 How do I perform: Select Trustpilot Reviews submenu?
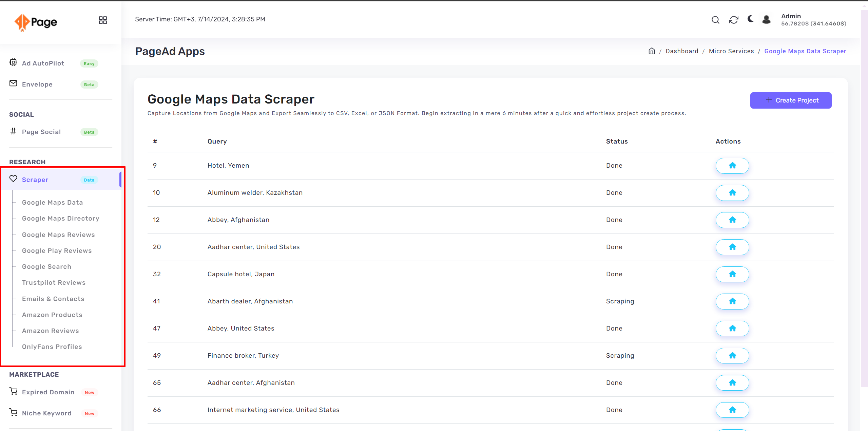coord(54,283)
